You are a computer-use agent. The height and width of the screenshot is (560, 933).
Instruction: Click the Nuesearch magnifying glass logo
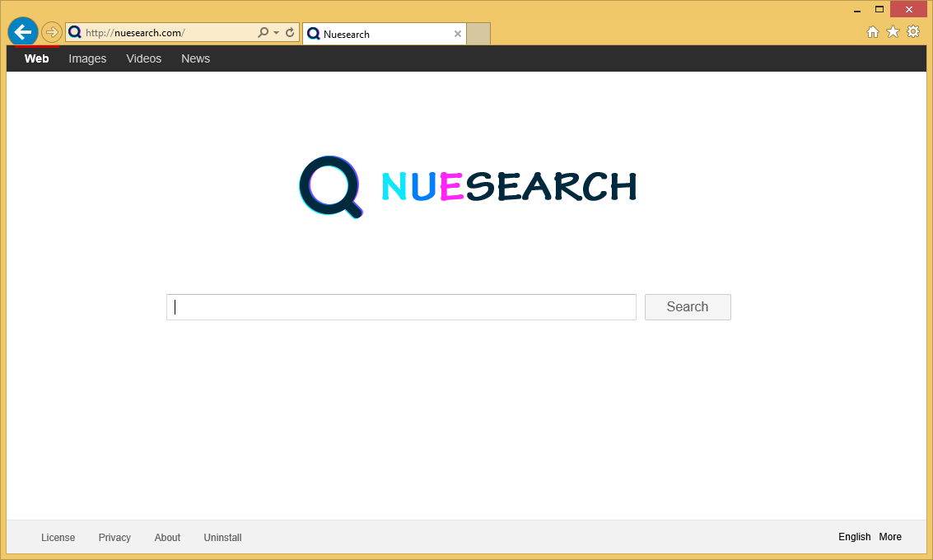[x=329, y=185]
